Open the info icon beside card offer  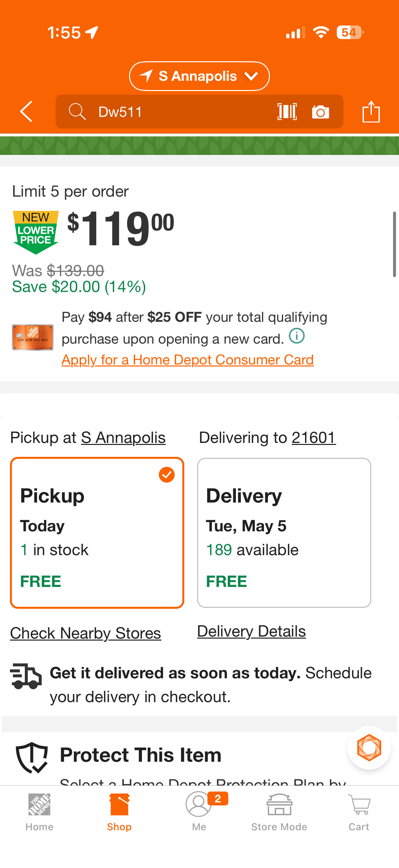point(297,336)
